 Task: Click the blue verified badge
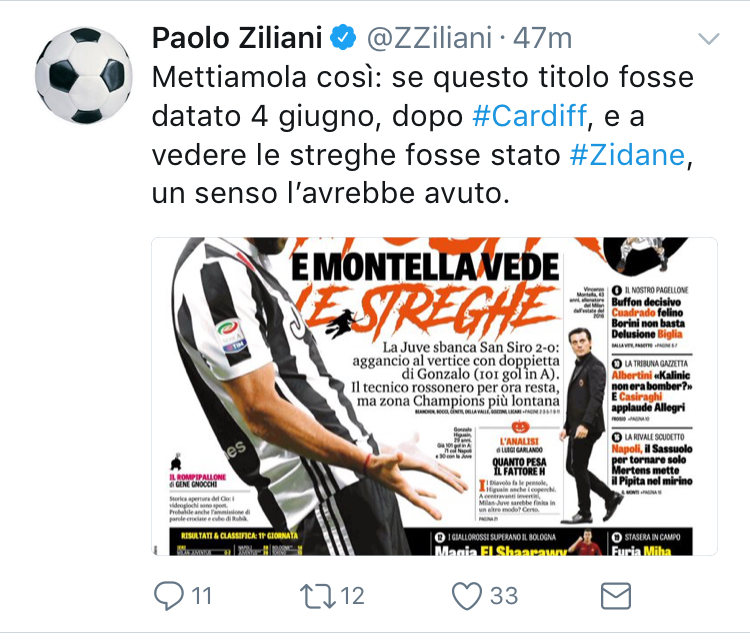[x=343, y=38]
